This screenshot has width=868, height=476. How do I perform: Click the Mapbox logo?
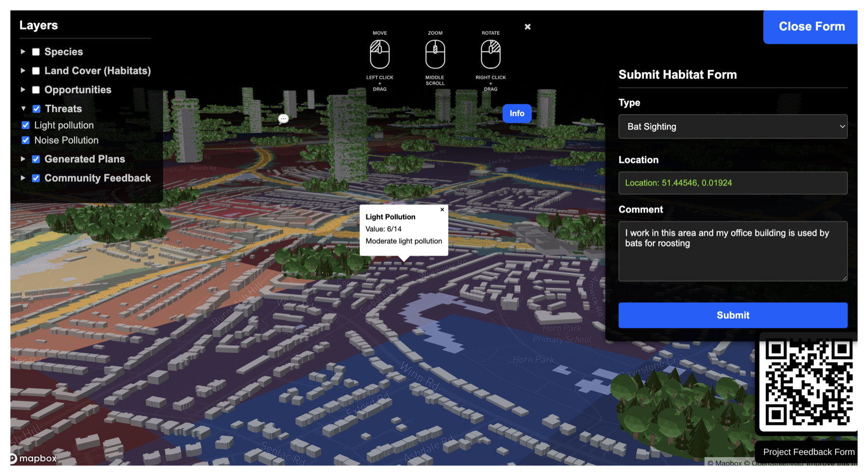point(33,458)
